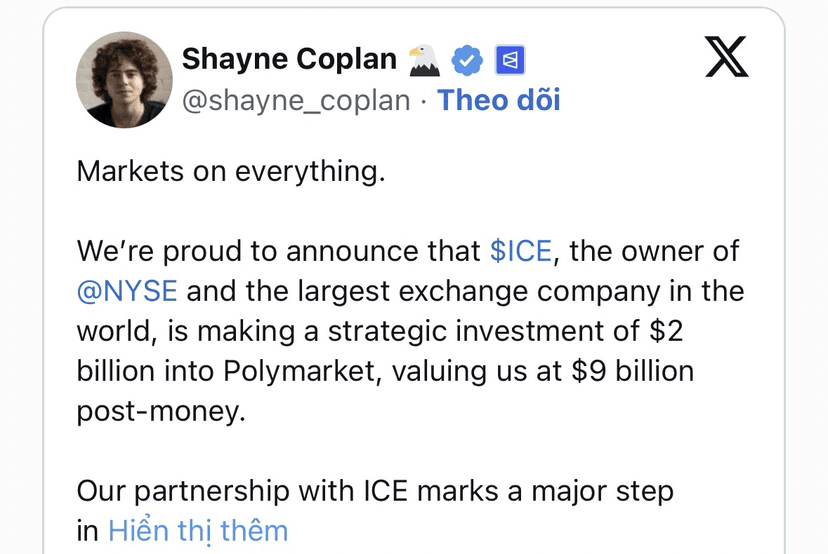Click the "Our partnership with ICE" sentence
The height and width of the screenshot is (554, 828).
click(242, 491)
